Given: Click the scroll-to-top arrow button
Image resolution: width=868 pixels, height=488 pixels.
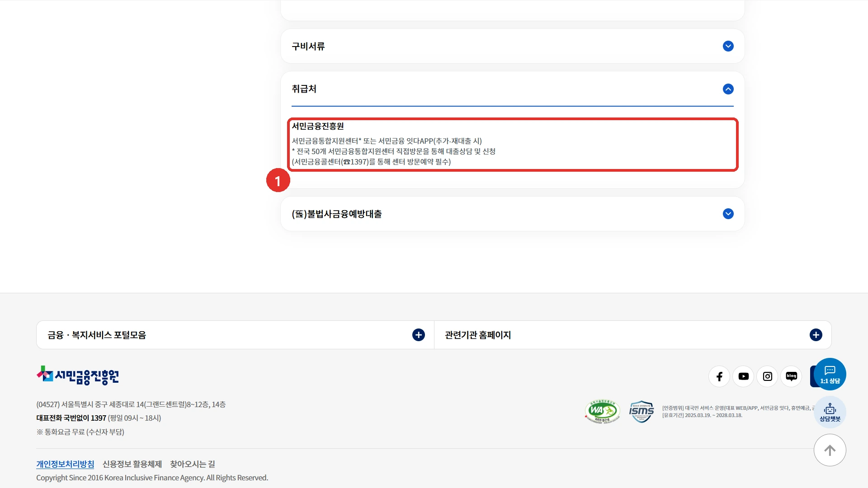Looking at the screenshot, I should coord(830,450).
